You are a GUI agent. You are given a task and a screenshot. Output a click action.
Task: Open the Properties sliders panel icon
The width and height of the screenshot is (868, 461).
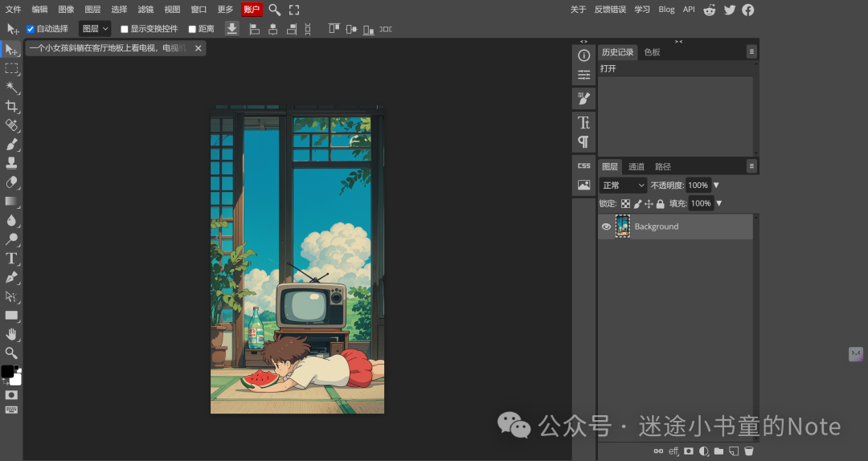pos(583,75)
